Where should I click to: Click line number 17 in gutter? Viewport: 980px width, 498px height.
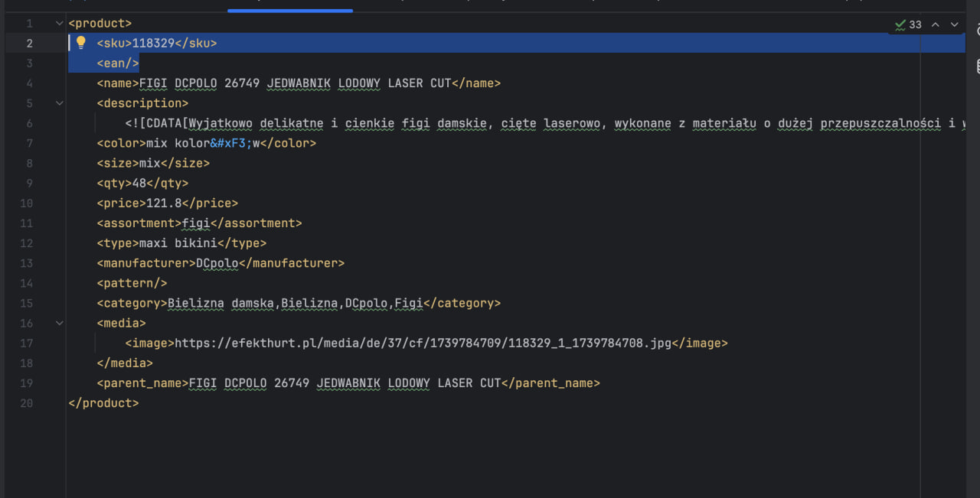coord(27,343)
